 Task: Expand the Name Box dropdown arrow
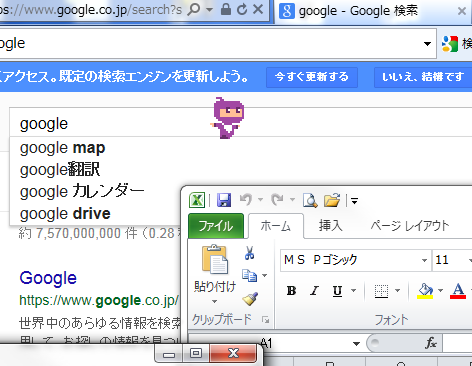click(356, 344)
